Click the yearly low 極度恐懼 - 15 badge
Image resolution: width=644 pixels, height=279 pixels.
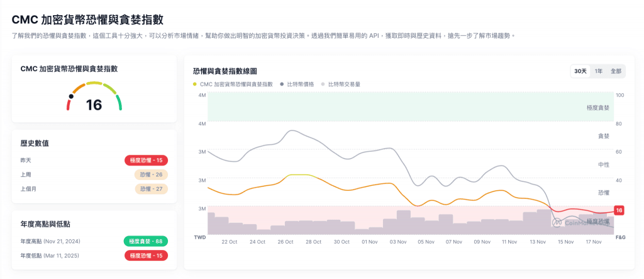point(146,256)
